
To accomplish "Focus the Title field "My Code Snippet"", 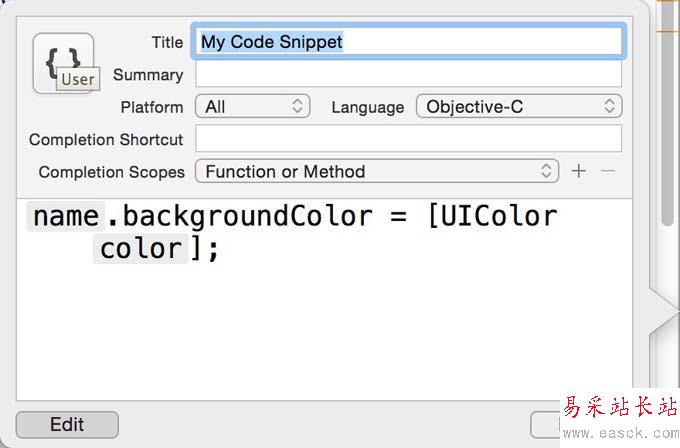I will pos(408,41).
